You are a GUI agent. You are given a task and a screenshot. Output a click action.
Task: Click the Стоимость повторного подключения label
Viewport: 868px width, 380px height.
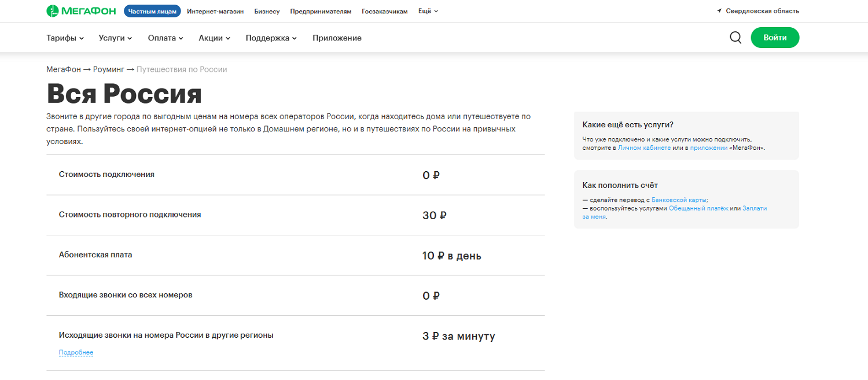(130, 215)
